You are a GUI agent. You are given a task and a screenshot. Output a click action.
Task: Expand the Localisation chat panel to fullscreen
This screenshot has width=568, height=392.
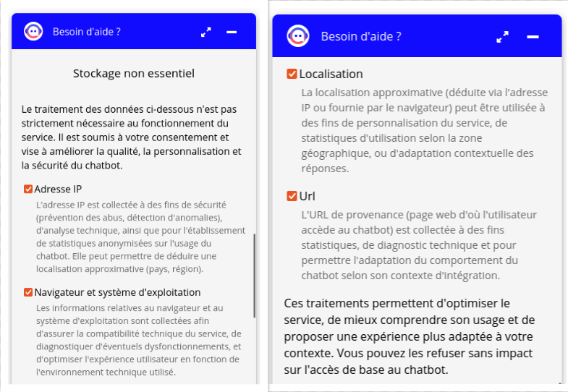click(502, 37)
